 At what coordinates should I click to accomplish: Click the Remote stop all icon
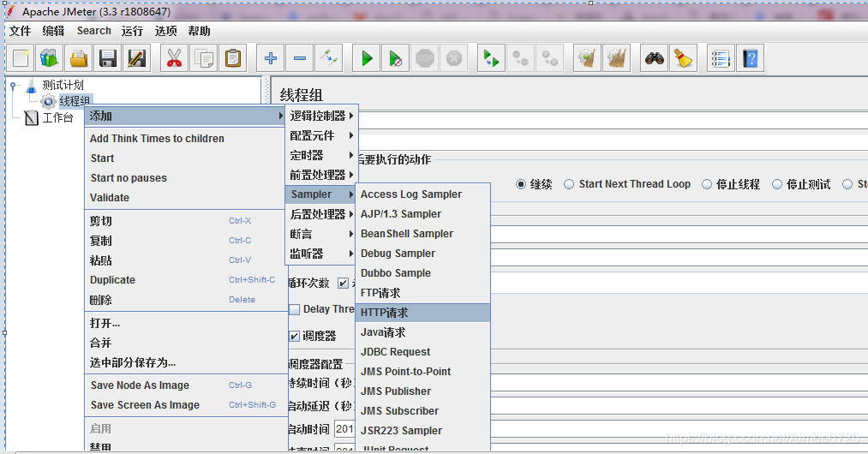(521, 58)
